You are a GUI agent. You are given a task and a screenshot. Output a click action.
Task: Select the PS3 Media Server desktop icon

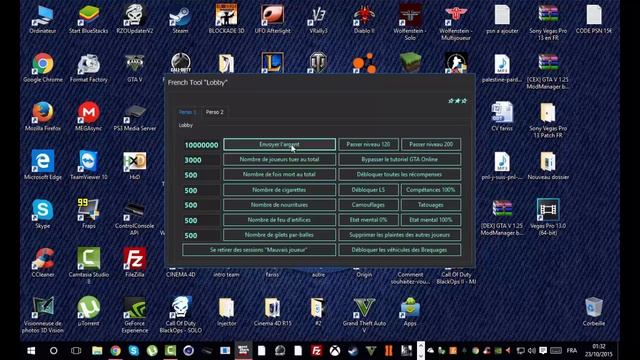(x=135, y=117)
